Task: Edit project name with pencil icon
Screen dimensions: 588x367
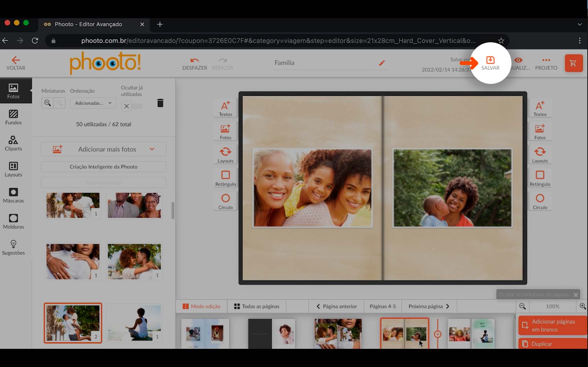Action: tap(382, 63)
